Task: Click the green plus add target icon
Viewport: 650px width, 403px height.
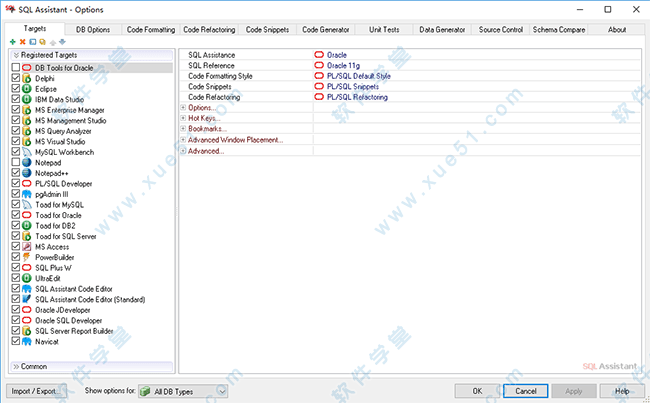Action: (12, 42)
